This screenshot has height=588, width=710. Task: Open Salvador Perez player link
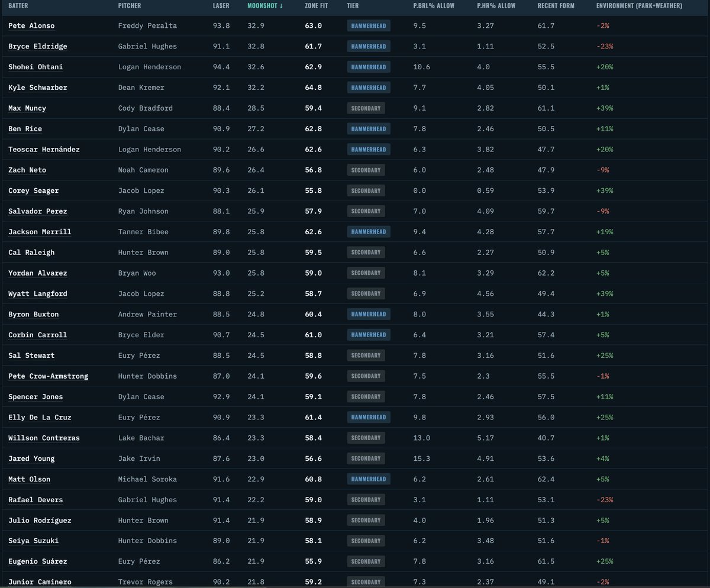click(38, 211)
